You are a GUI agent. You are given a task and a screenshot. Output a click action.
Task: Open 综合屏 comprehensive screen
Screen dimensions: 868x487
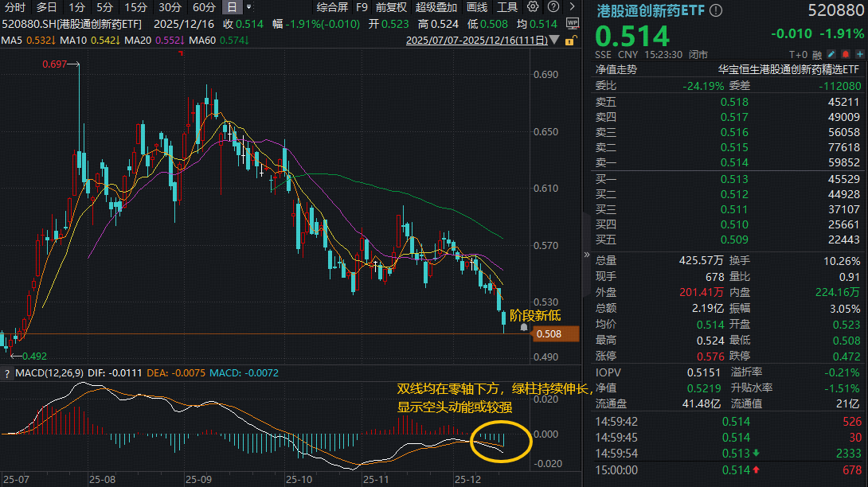tap(332, 7)
